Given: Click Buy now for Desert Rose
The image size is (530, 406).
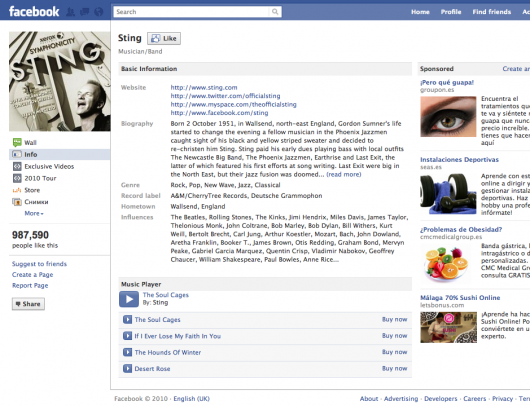Looking at the screenshot, I should 394,368.
